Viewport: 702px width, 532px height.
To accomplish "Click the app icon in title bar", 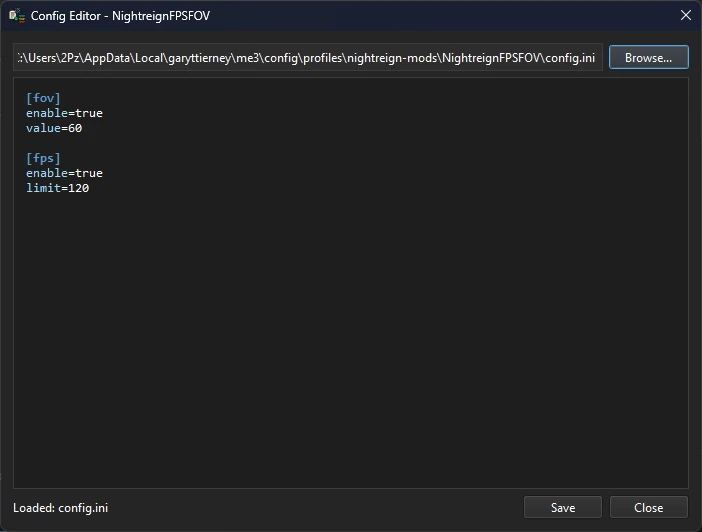I will coord(17,16).
